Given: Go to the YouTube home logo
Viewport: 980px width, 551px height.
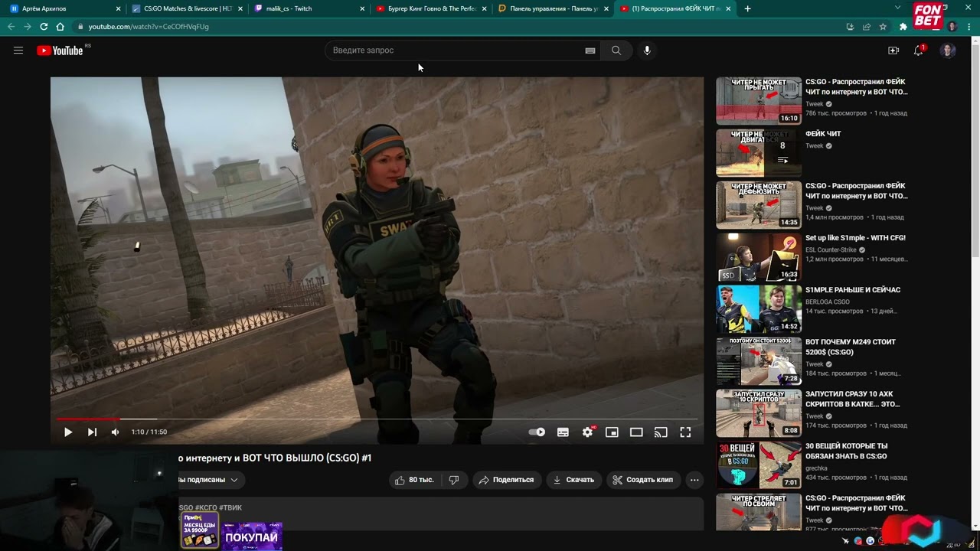Looking at the screenshot, I should (60, 51).
